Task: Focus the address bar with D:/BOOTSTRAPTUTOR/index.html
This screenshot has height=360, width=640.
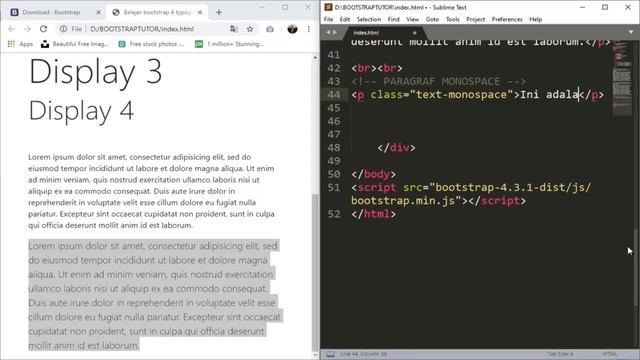Action: [x=142, y=29]
